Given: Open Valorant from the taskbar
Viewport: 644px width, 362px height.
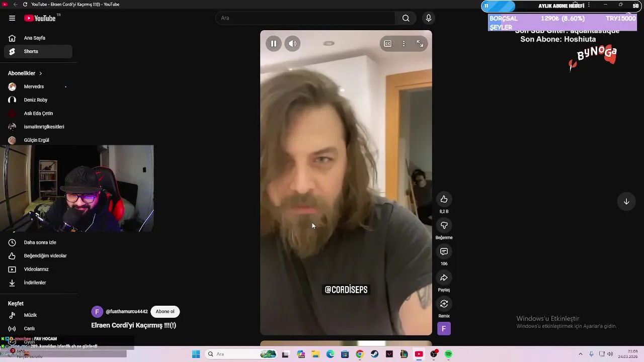Looking at the screenshot, I should [389, 354].
